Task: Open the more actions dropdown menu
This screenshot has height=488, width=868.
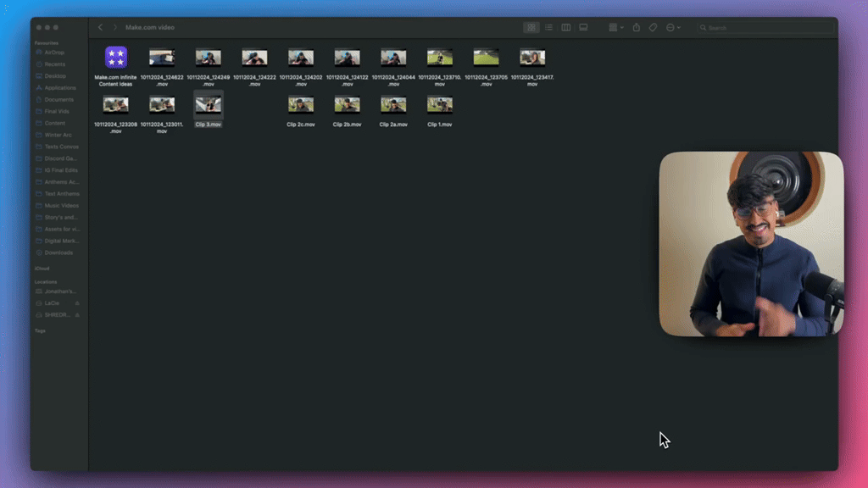Action: click(671, 27)
